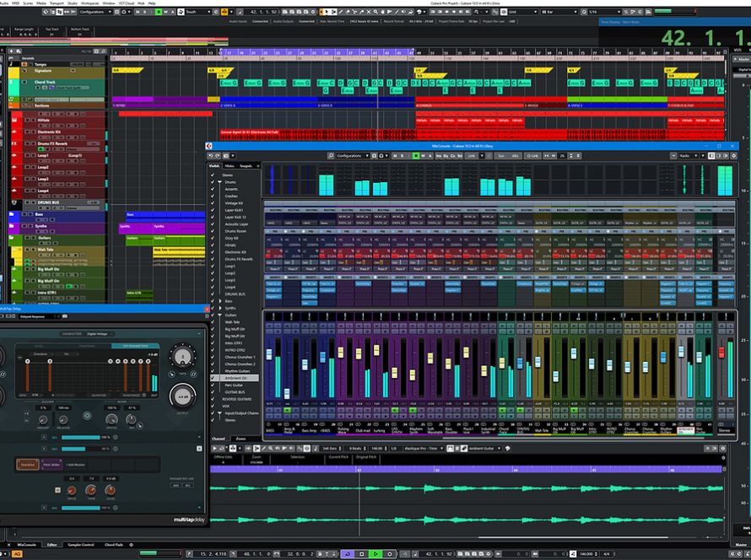Uncheck the VOX channel visibility checkbox

(213, 406)
